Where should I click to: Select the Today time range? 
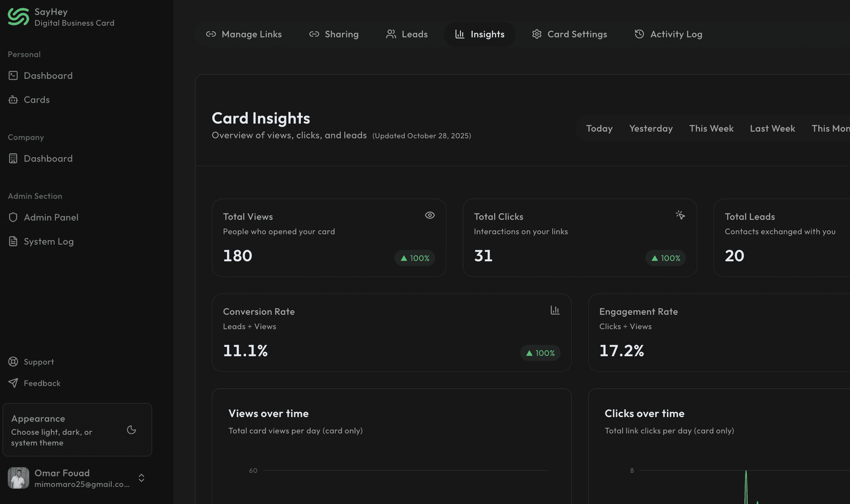pyautogui.click(x=599, y=128)
